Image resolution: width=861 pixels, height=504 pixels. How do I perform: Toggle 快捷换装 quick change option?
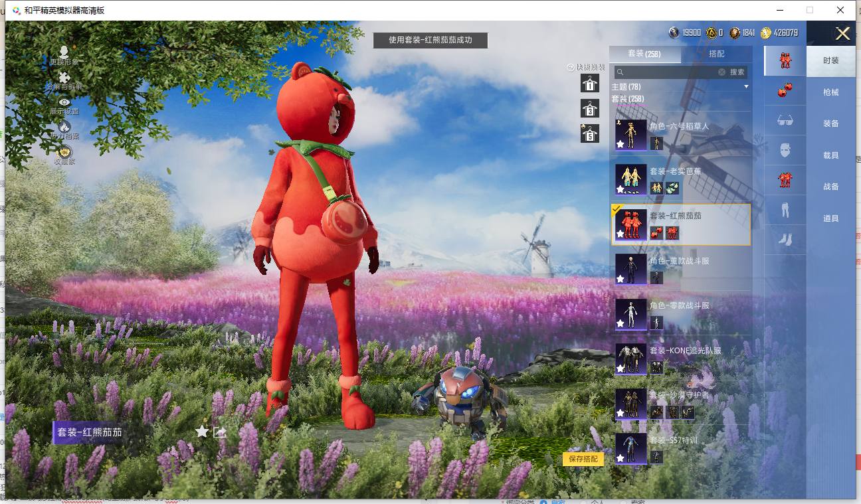pos(586,67)
